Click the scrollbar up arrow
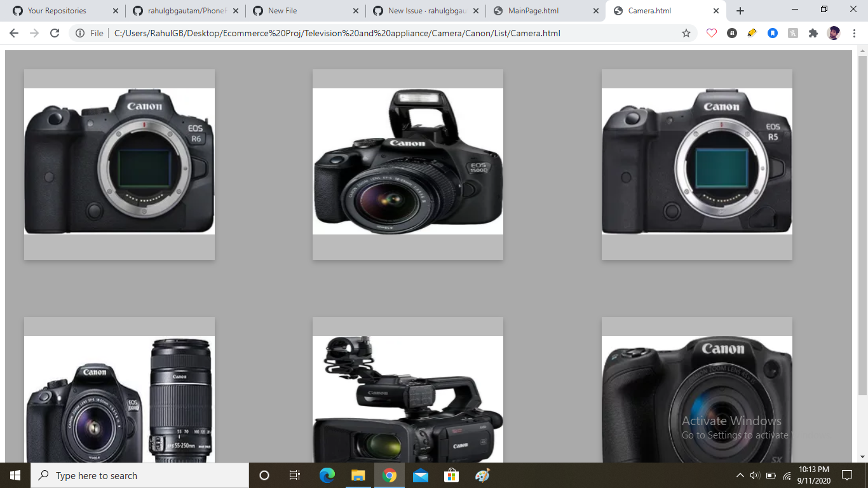Image resolution: width=868 pixels, height=488 pixels. [x=862, y=50]
